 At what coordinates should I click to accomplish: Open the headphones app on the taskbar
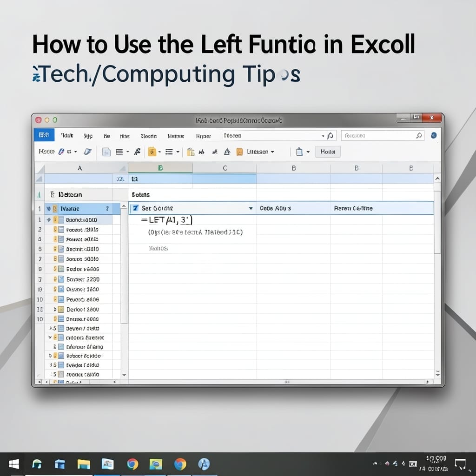pos(37,464)
